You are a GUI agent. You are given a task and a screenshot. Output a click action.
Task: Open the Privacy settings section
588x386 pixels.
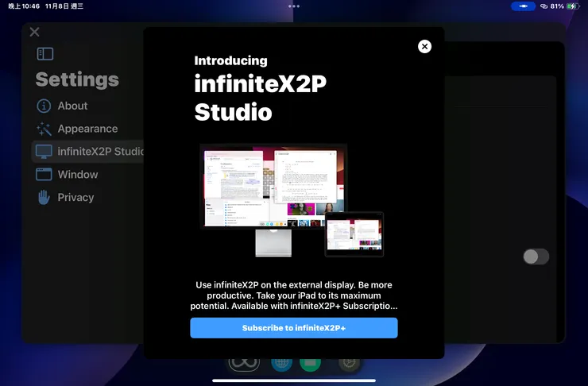[x=65, y=198]
